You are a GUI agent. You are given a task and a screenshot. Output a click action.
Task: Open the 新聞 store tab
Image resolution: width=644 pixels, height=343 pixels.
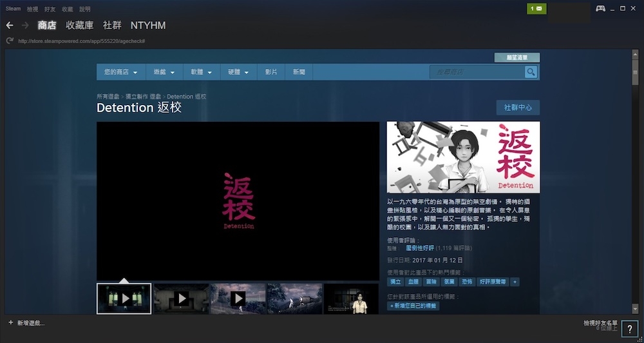[x=299, y=72]
